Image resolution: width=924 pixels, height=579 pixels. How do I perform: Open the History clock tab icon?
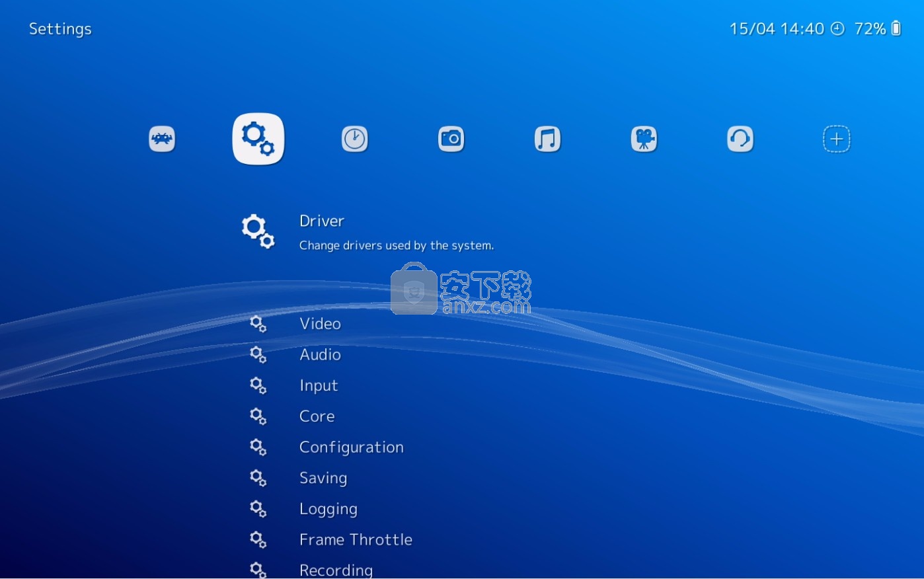355,139
